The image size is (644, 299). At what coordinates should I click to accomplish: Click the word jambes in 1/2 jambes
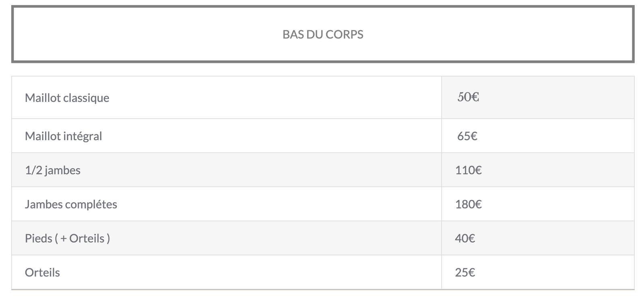[x=62, y=170]
